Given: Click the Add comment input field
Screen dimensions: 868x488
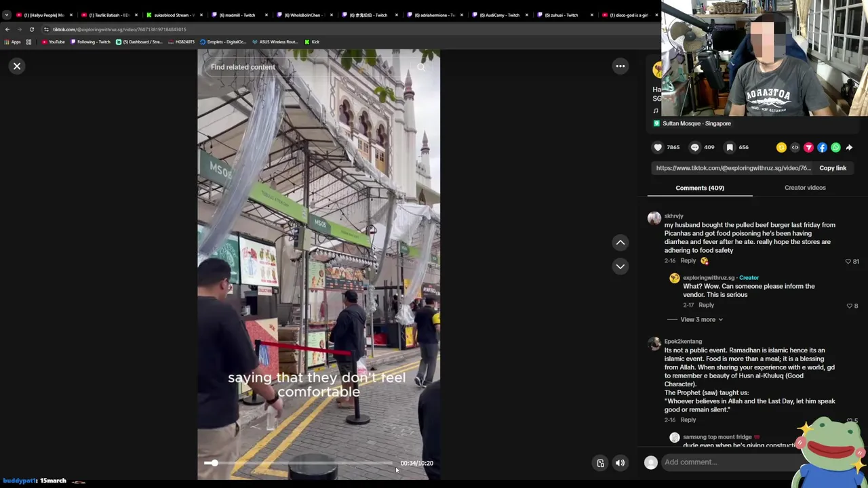Looking at the screenshot, I should click(732, 462).
